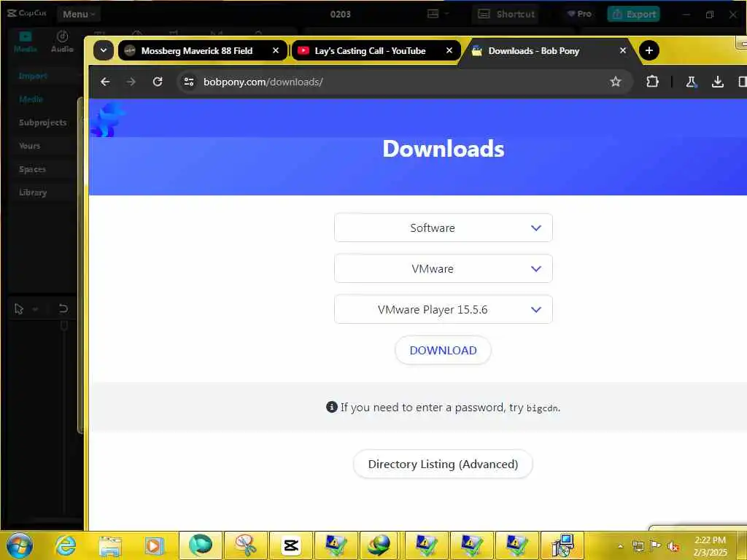Close the Mossberg Maverick 88 Field tab
Image resolution: width=747 pixels, height=560 pixels.
(276, 50)
